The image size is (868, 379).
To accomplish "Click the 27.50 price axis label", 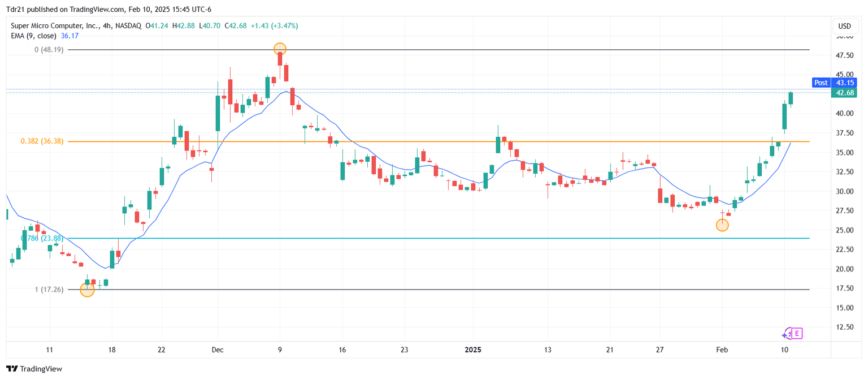I will 845,211.
